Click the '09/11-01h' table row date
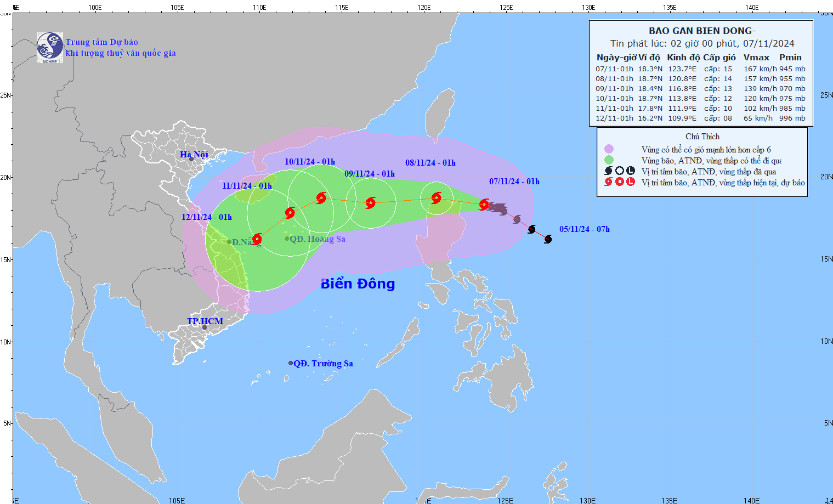Viewport: 833px width, 504px height. click(614, 89)
